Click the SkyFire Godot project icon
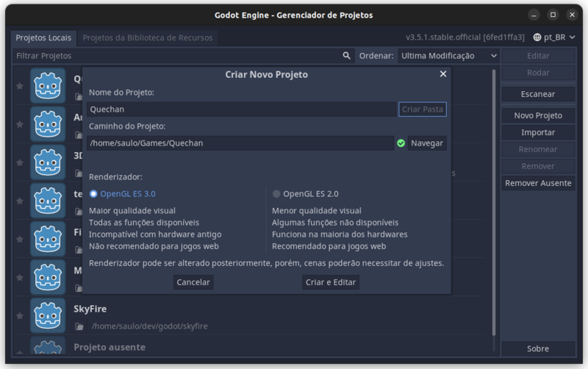Screen dimensions: 588x369 tap(48, 316)
